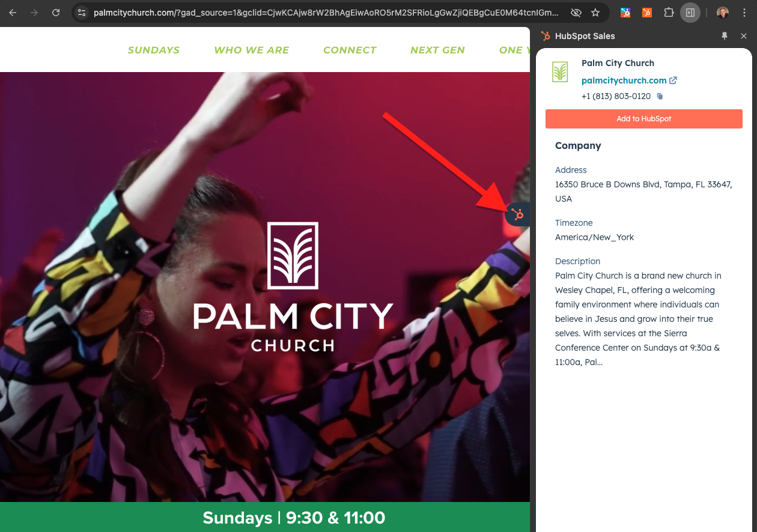Click the address 16350 Bruce B Downs Blvd
The image size is (757, 532).
point(643,192)
